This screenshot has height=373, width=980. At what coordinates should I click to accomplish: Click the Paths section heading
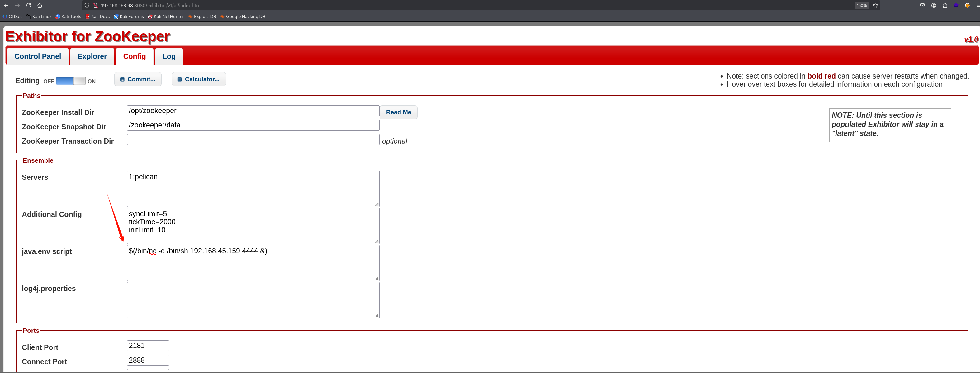[31, 96]
